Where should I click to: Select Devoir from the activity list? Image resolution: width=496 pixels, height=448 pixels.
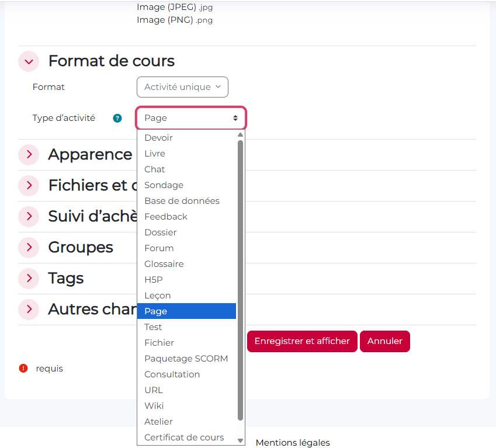pyautogui.click(x=158, y=138)
